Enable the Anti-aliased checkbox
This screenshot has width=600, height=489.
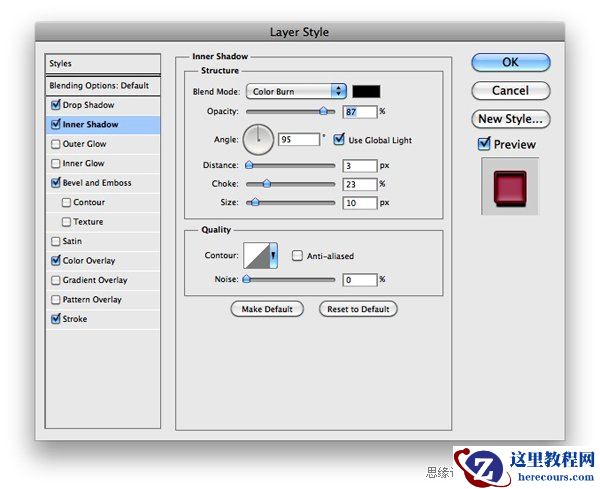tap(297, 256)
